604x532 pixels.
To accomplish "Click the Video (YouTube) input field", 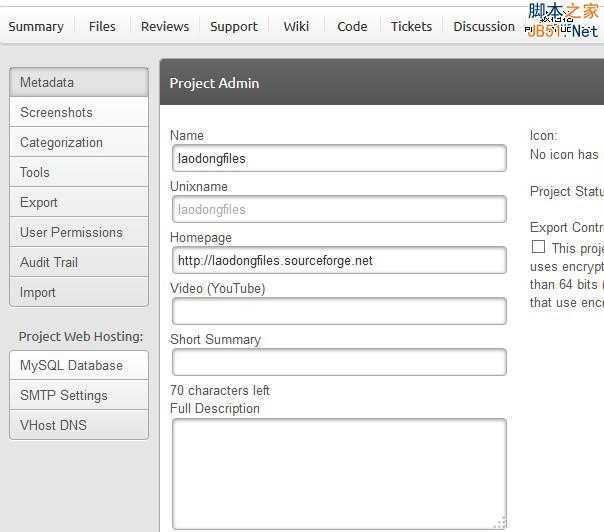I will coord(339,311).
